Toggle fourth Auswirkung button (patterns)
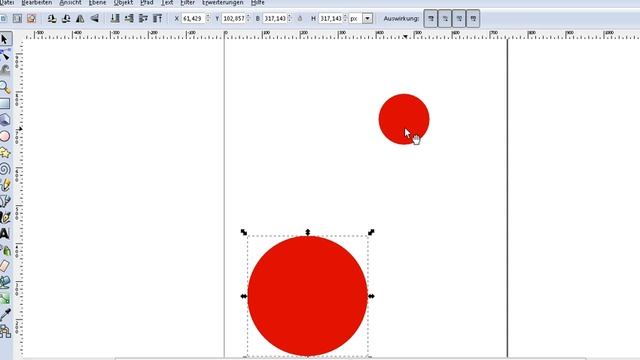 [473, 18]
